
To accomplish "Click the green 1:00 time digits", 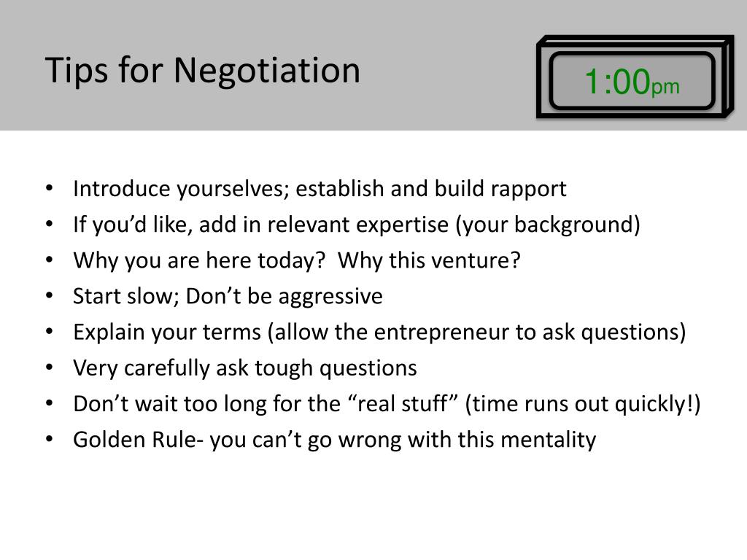I will (x=617, y=82).
